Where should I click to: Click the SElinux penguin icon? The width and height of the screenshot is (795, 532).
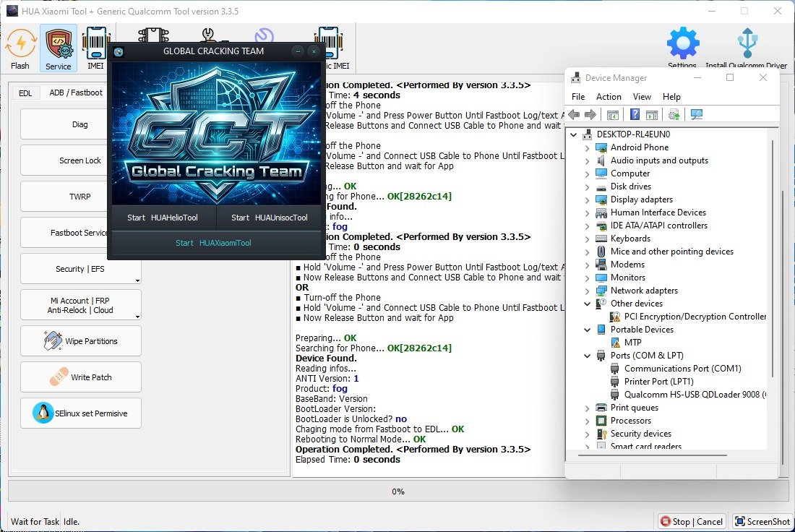pos(43,413)
